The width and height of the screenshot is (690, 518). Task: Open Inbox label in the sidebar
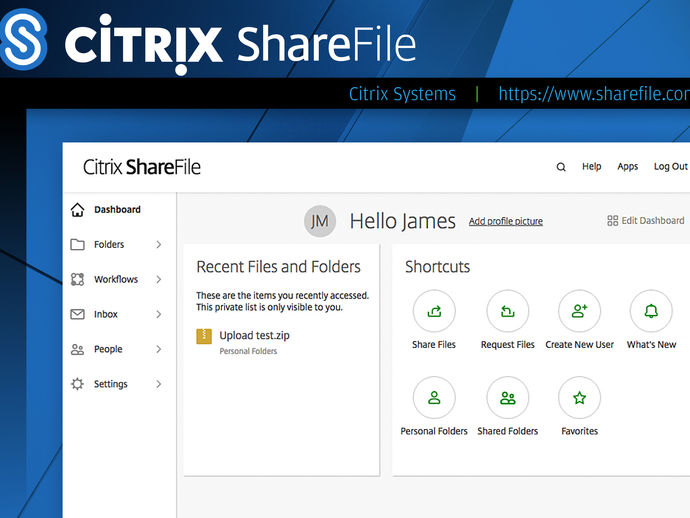[x=106, y=314]
